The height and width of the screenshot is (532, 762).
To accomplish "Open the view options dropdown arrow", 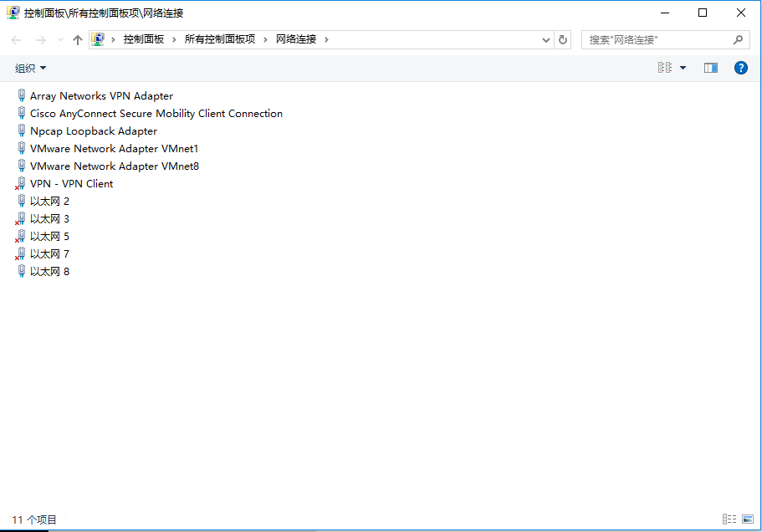I will click(x=683, y=68).
